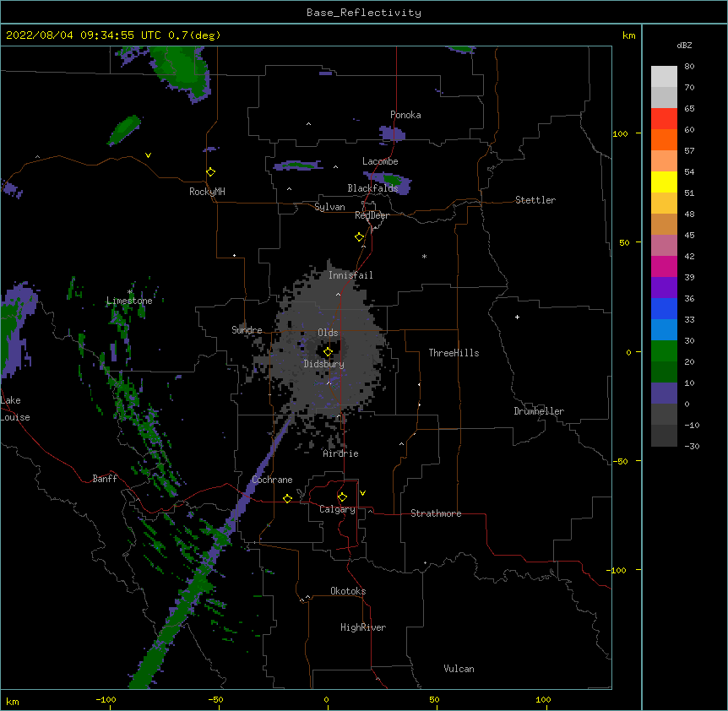This screenshot has width=728, height=711.
Task: Select the 39 dBZ magenta color swatch
Action: coord(664,266)
